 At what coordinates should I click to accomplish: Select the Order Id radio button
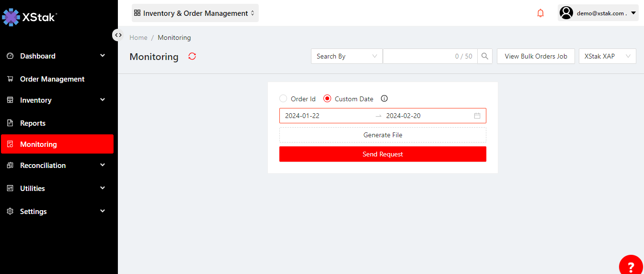(x=283, y=99)
